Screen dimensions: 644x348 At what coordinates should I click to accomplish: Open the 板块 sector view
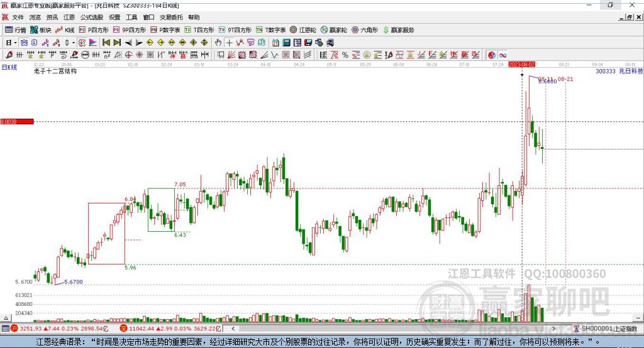(40, 30)
